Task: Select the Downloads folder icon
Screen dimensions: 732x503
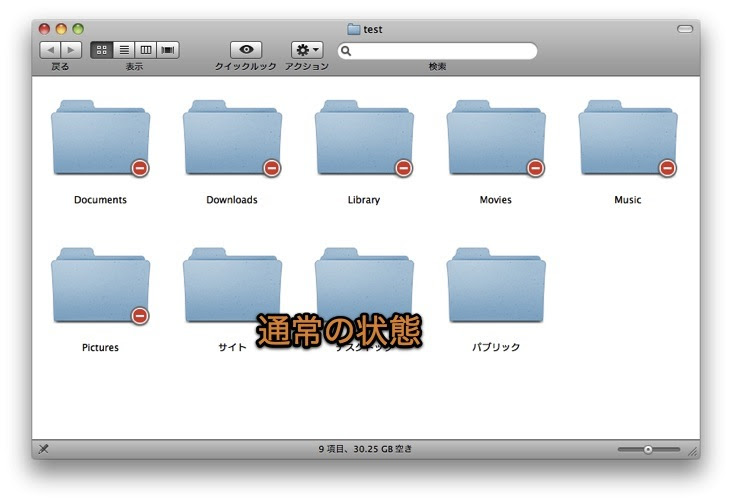Action: 232,138
